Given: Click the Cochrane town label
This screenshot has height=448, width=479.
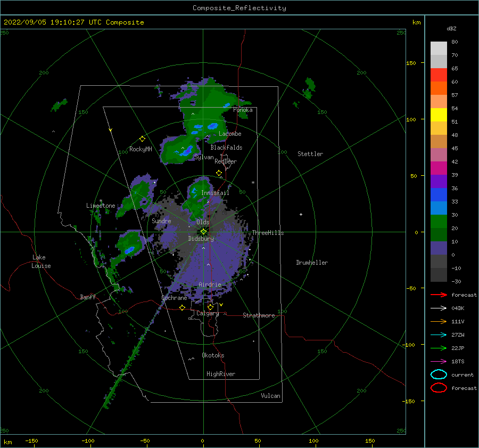Looking at the screenshot, I should [x=174, y=298].
